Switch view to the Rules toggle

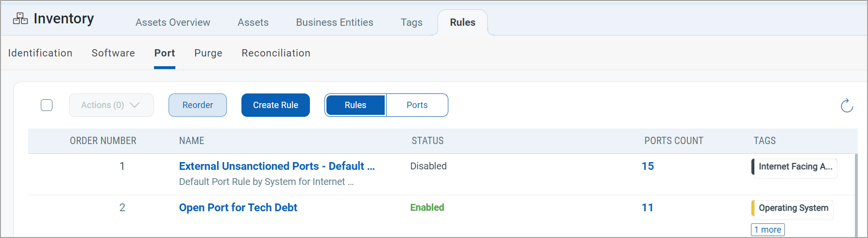point(356,105)
